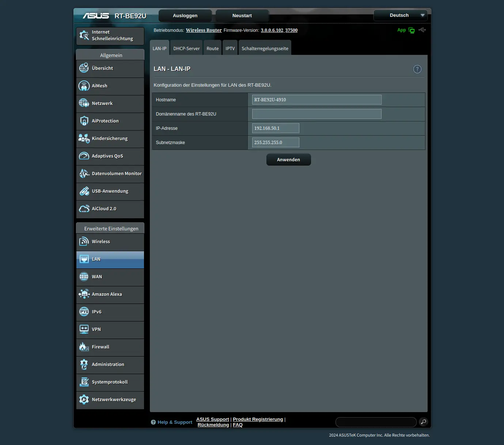Image resolution: width=504 pixels, height=445 pixels.
Task: Click the network client status icon
Action: click(412, 30)
